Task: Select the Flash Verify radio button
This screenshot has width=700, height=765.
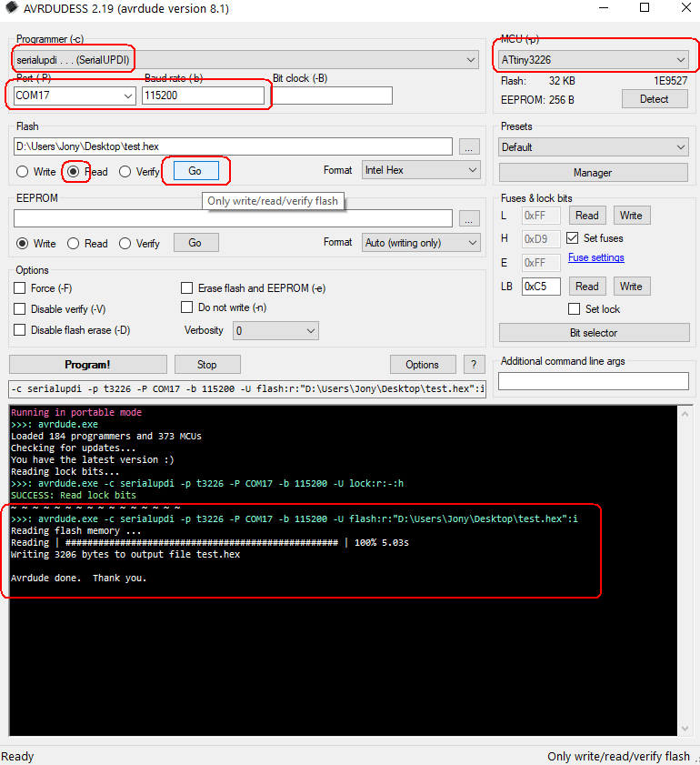Action: coord(125,172)
